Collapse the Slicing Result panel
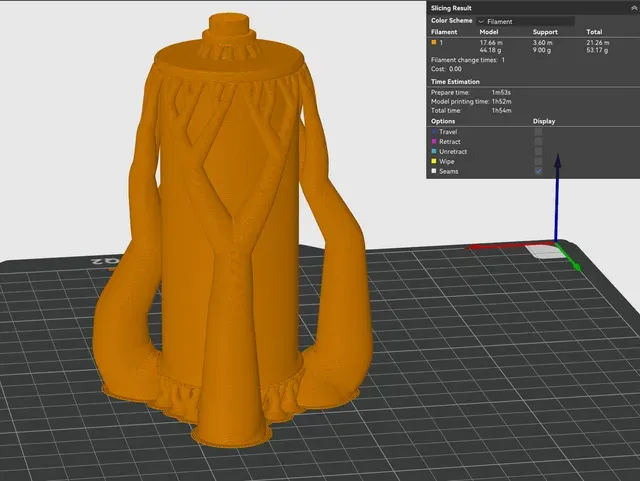 click(636, 8)
